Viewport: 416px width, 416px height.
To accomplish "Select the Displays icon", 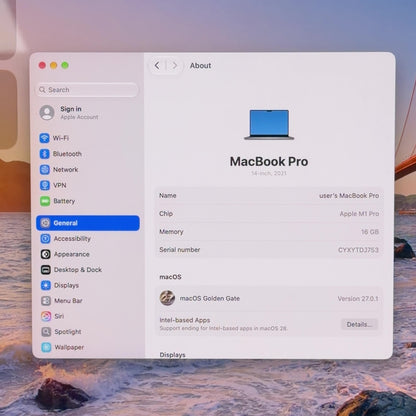I will click(x=46, y=285).
